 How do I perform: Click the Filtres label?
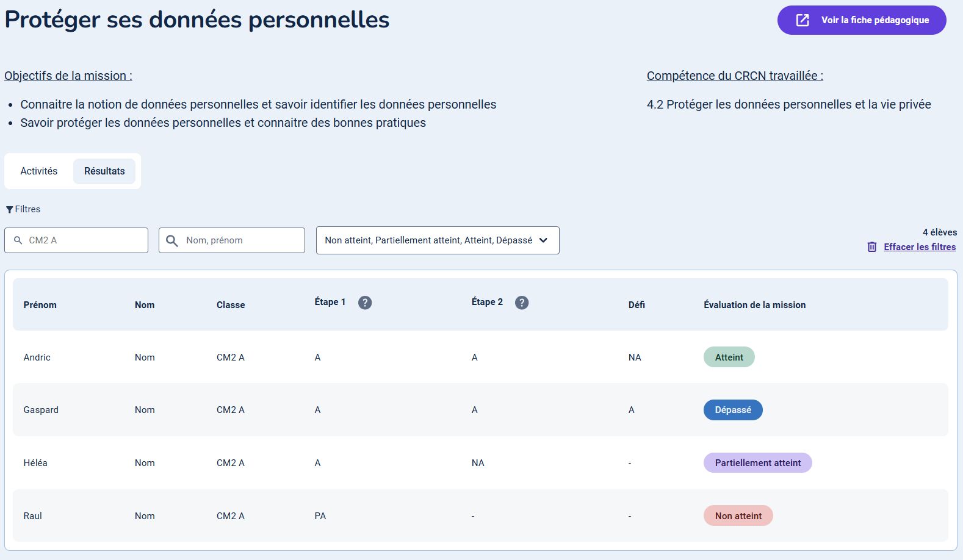[27, 209]
